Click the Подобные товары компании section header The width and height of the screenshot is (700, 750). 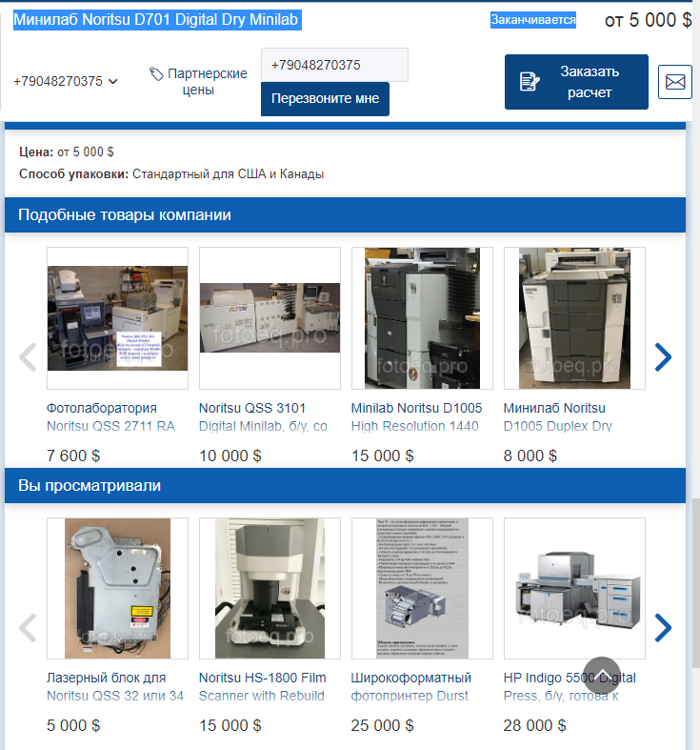click(345, 214)
